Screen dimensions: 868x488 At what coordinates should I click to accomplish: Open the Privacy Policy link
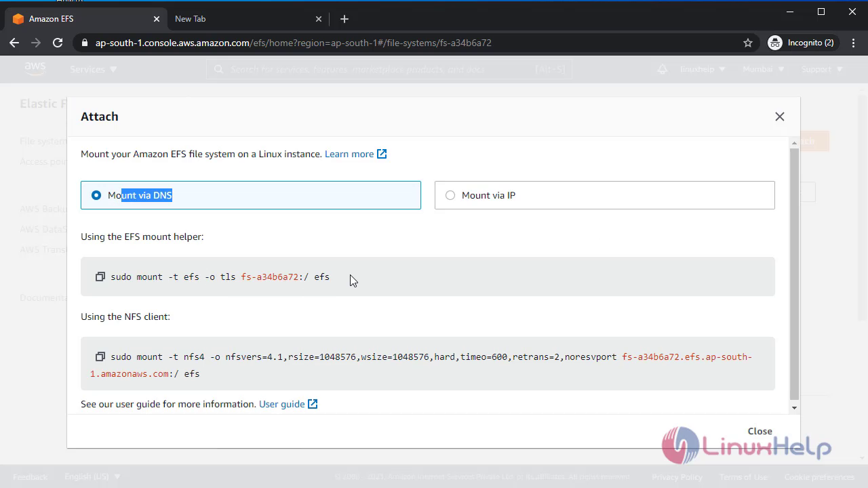[x=677, y=476]
